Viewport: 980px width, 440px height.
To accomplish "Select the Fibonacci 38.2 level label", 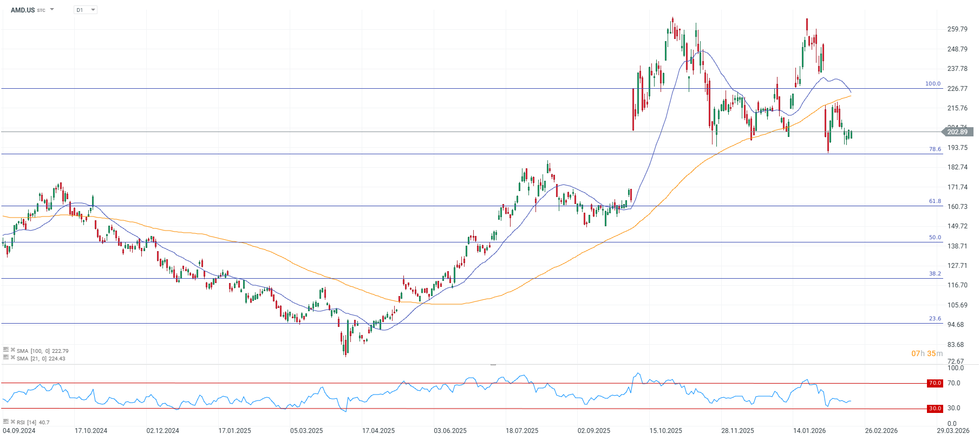I will pyautogui.click(x=935, y=274).
